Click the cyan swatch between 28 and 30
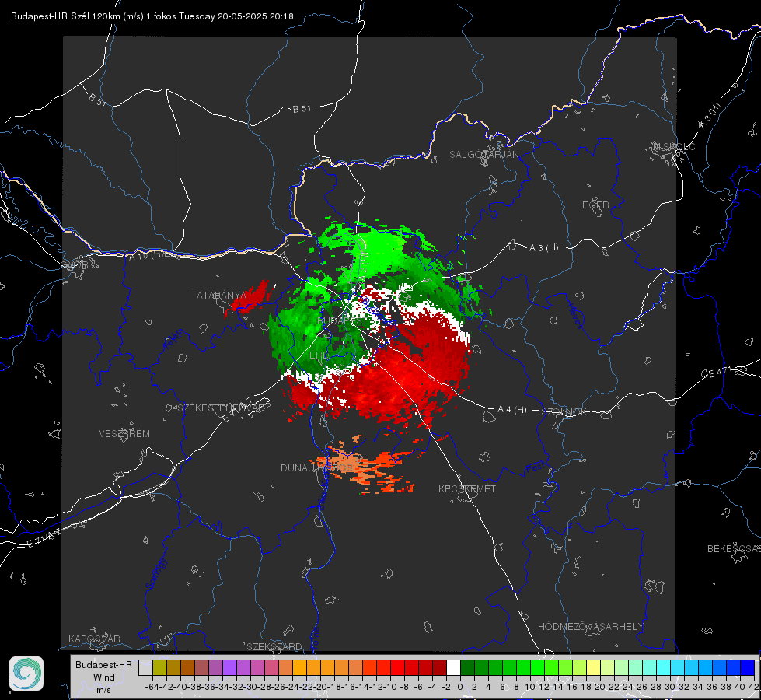The width and height of the screenshot is (761, 700). click(663, 667)
